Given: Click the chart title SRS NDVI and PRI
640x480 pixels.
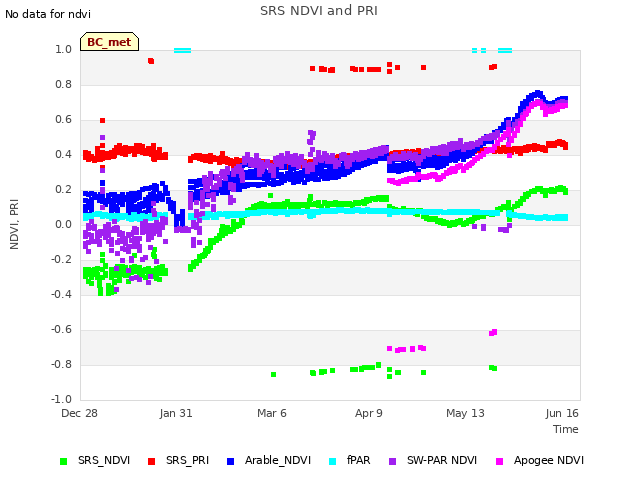Looking at the screenshot, I should [319, 11].
